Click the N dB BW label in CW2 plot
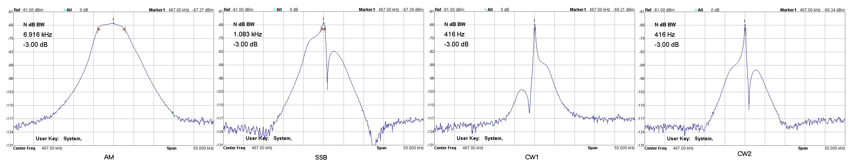Viewport: 868px width, 165px height. tap(665, 25)
